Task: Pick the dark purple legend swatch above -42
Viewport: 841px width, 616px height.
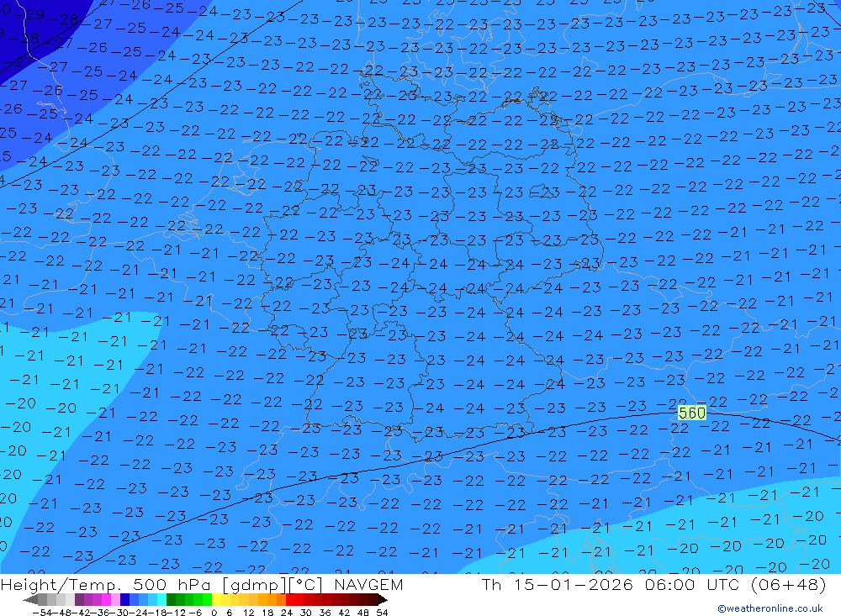Action: [x=79, y=599]
